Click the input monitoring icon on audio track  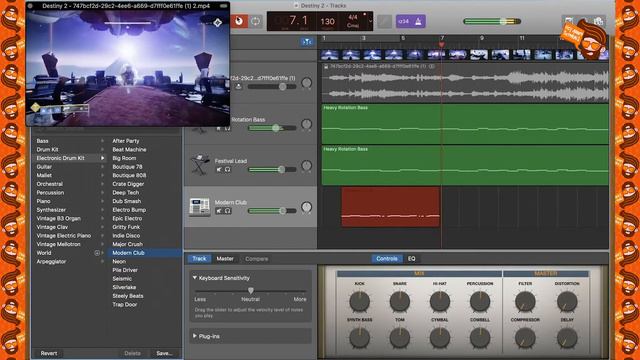coord(238,87)
